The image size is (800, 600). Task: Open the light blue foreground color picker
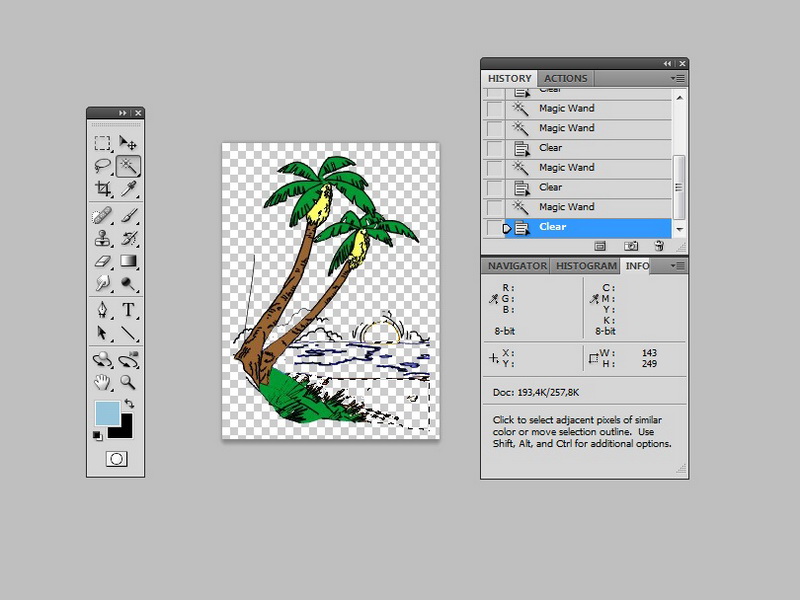click(x=107, y=413)
